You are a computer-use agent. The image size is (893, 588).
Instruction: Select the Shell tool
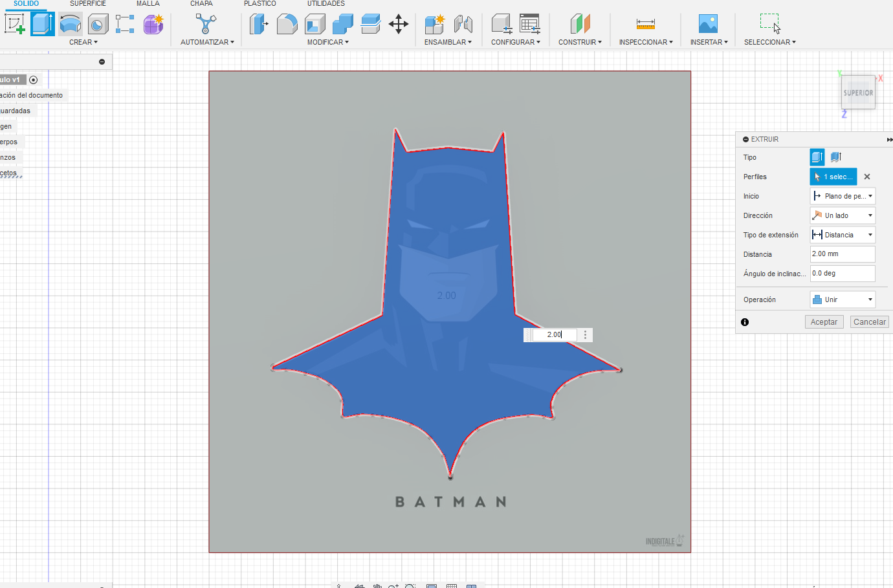tap(314, 24)
